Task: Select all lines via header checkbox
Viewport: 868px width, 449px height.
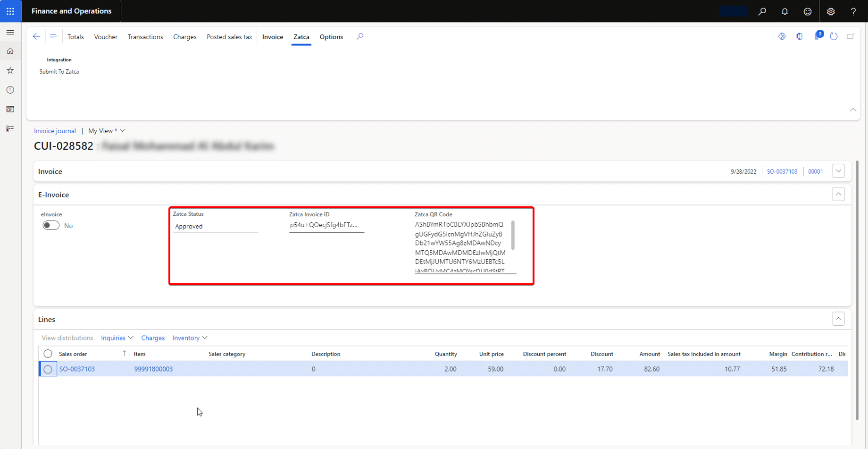Action: (48, 353)
